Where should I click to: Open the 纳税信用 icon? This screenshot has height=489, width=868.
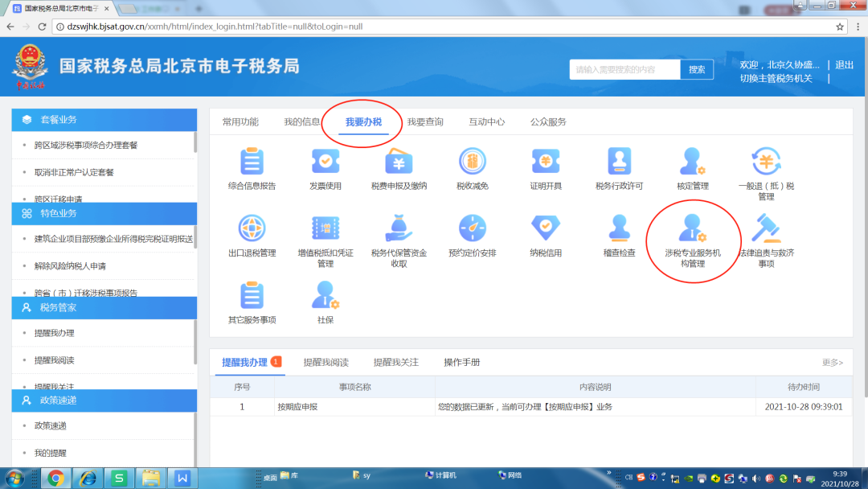tap(546, 228)
